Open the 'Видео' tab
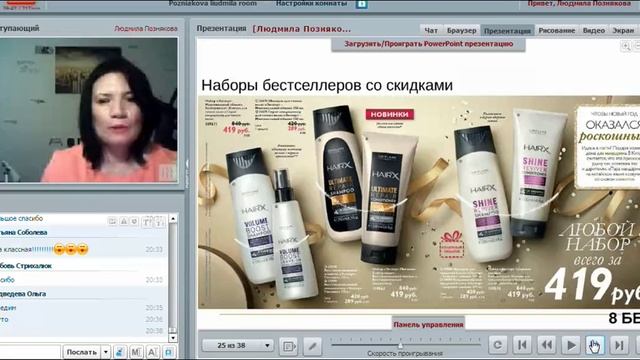The image size is (640, 360). point(594,30)
